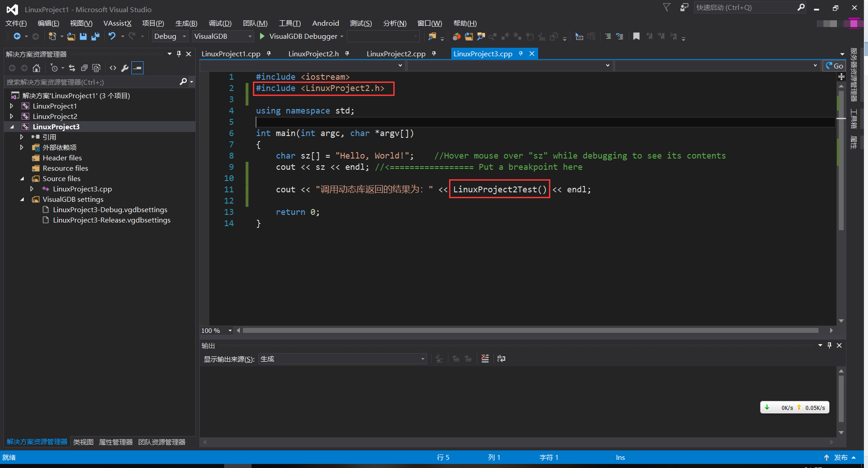The image size is (868, 468).
Task: Open Properties via the wrench icon
Action: point(125,68)
